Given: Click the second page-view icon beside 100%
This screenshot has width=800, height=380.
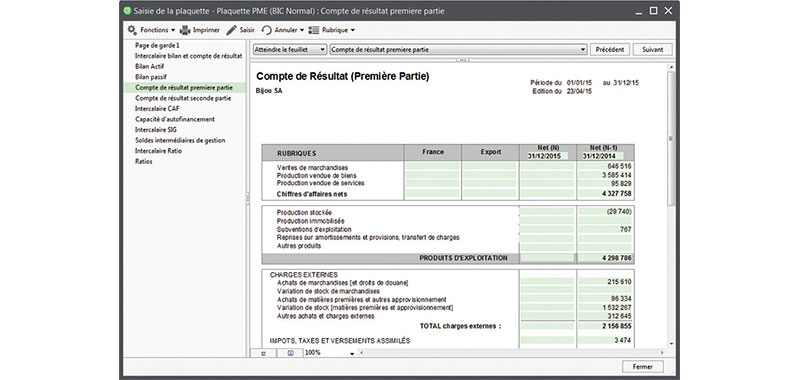Looking at the screenshot, I should (x=290, y=353).
